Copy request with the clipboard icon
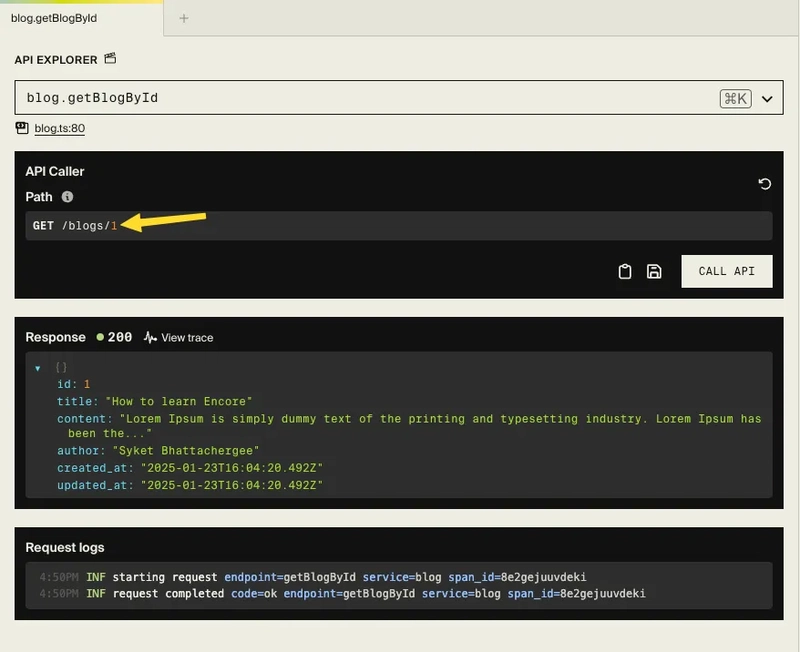 tap(624, 271)
